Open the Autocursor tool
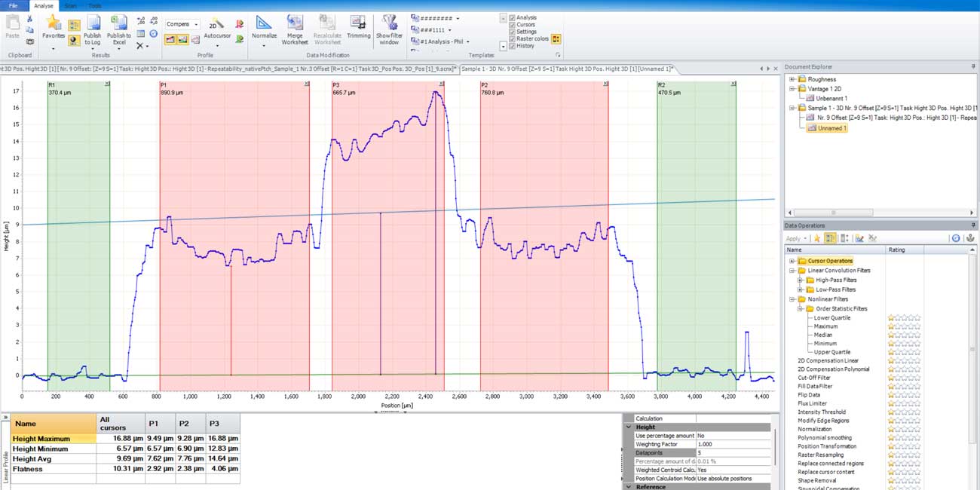Image resolution: width=980 pixels, height=490 pixels. click(x=217, y=26)
